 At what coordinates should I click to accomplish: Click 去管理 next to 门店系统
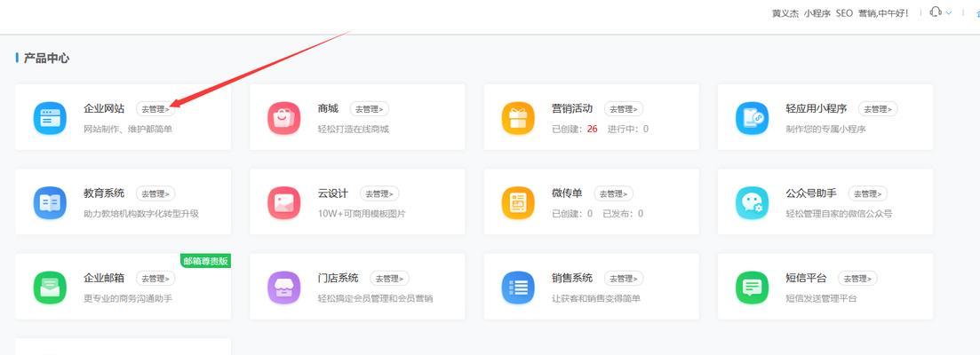pos(390,279)
